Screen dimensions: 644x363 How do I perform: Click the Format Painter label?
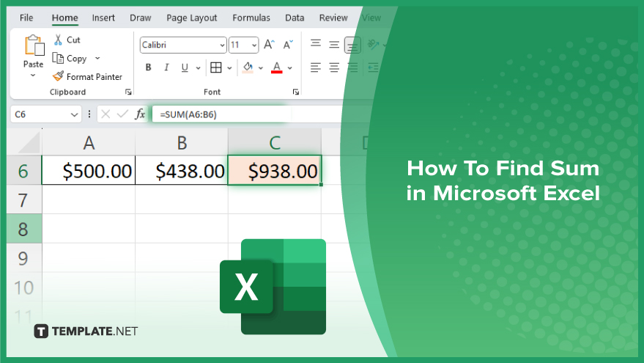95,77
